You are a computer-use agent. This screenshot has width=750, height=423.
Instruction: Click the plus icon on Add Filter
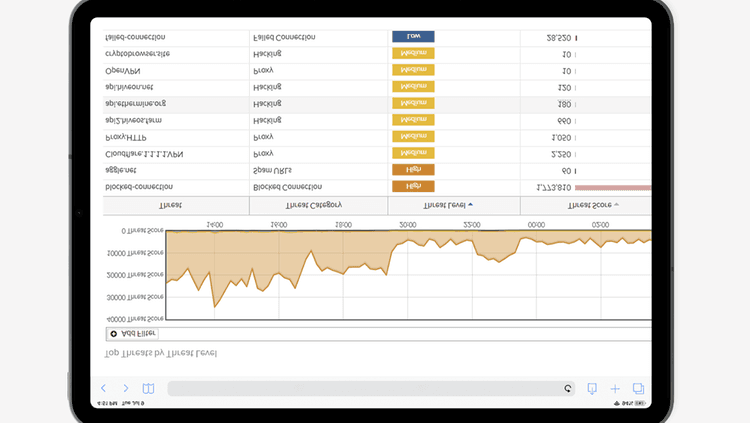[113, 333]
